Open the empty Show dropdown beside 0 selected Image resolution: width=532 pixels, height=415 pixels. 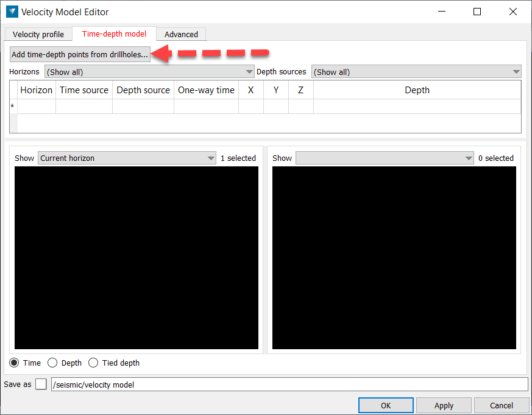385,158
